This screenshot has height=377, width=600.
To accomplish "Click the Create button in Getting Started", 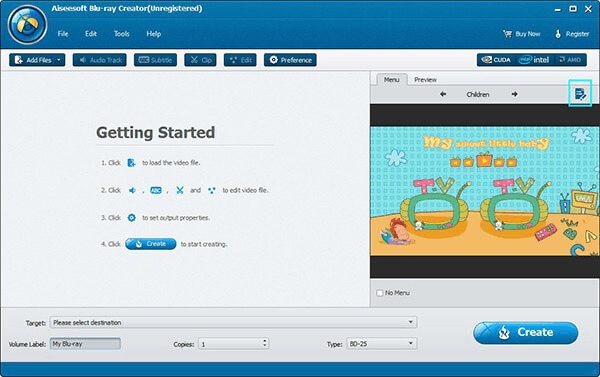I will click(x=151, y=244).
